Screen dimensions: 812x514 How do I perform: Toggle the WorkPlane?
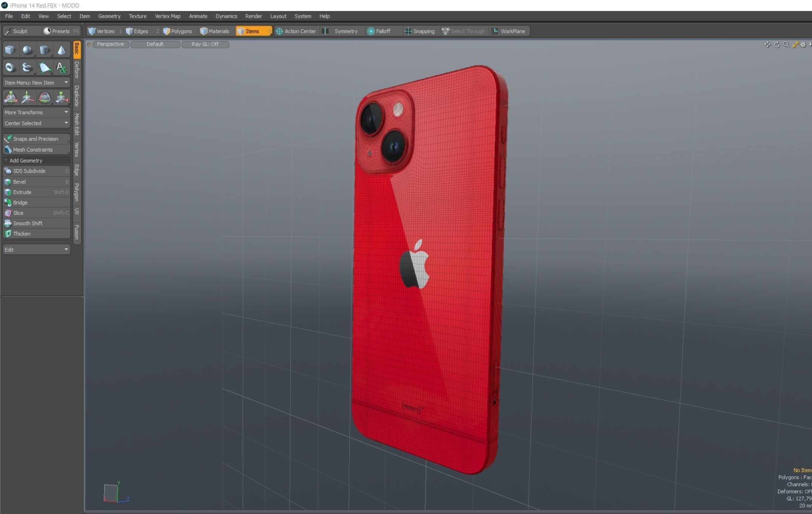(509, 31)
